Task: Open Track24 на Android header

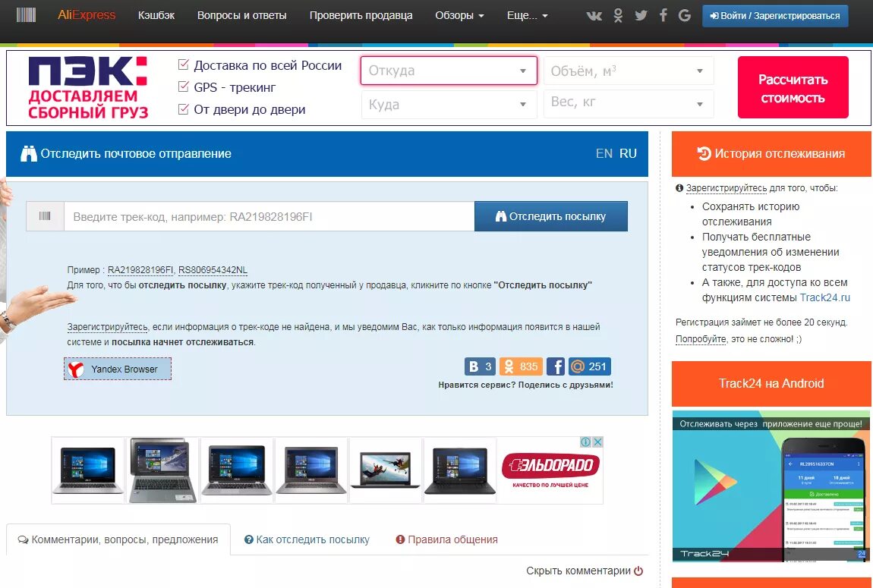Action: (771, 383)
